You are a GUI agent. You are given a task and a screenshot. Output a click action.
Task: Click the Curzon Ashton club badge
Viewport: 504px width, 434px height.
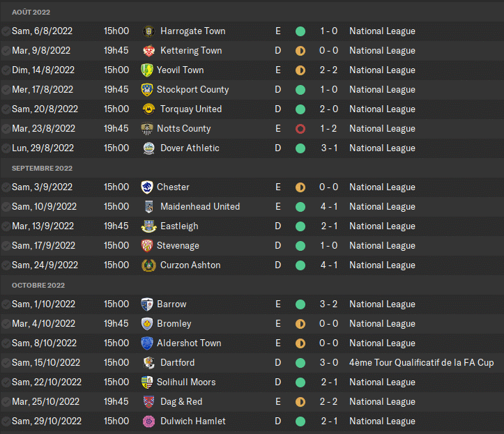(148, 265)
